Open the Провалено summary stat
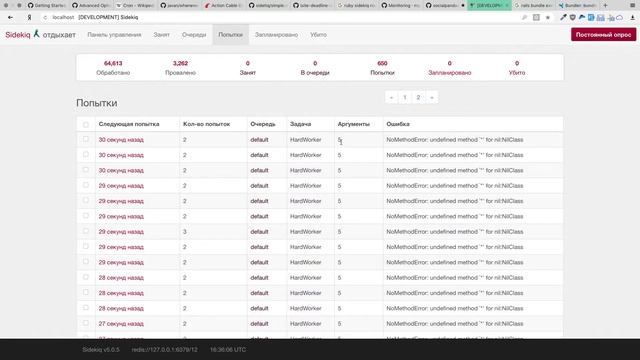The height and width of the screenshot is (360, 640). 180,68
